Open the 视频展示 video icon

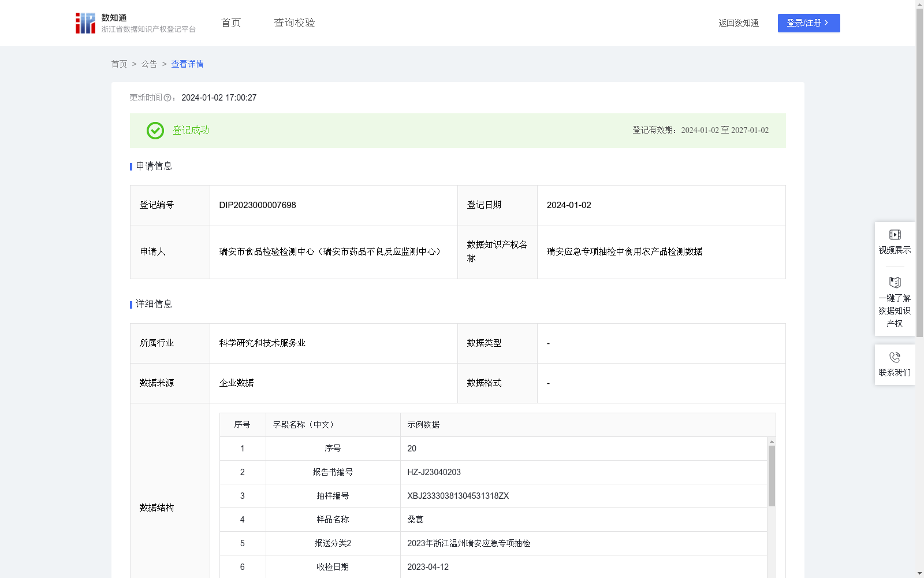click(x=895, y=235)
